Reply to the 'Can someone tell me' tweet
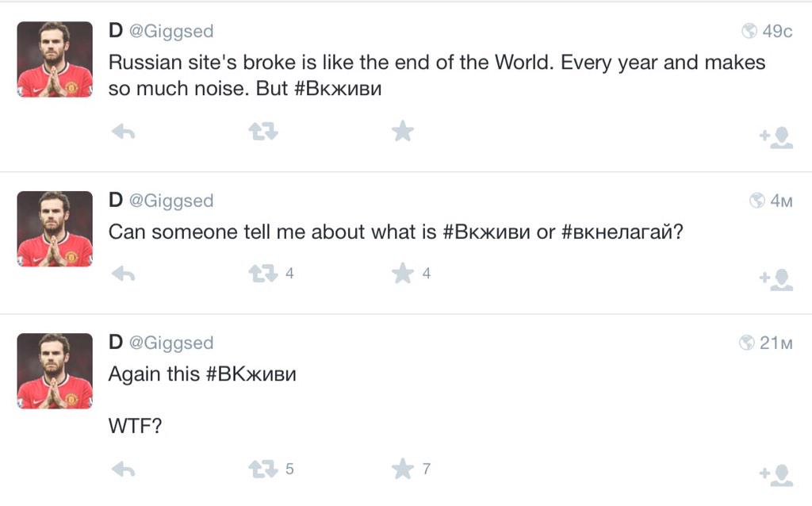Viewport: 812px width, 506px height. click(123, 274)
